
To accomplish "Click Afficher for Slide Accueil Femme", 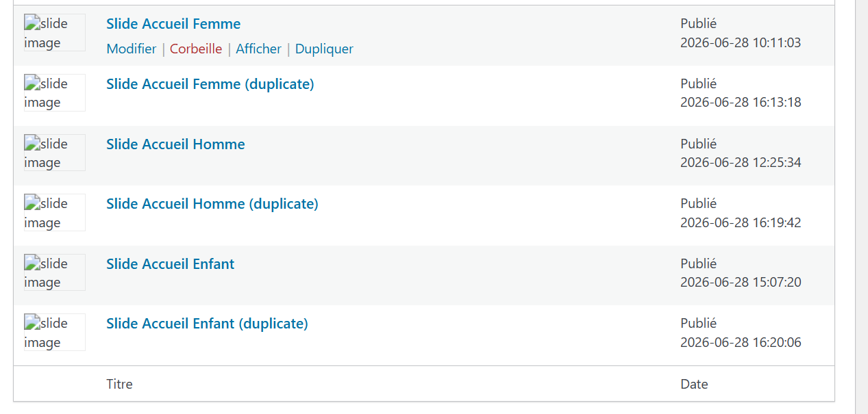I will (259, 49).
